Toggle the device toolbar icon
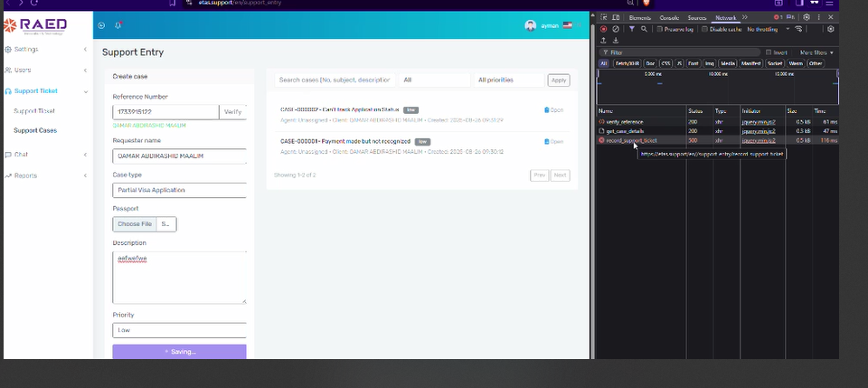Viewport: 868px width, 388px height. click(616, 17)
